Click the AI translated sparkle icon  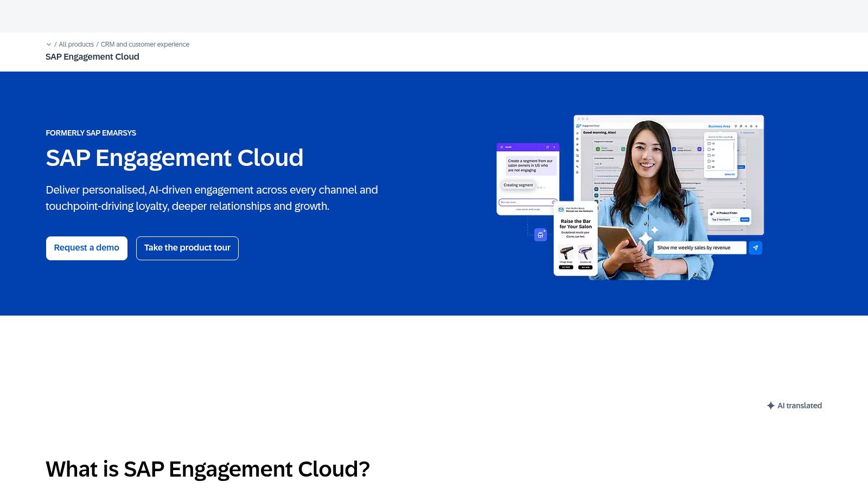[770, 406]
